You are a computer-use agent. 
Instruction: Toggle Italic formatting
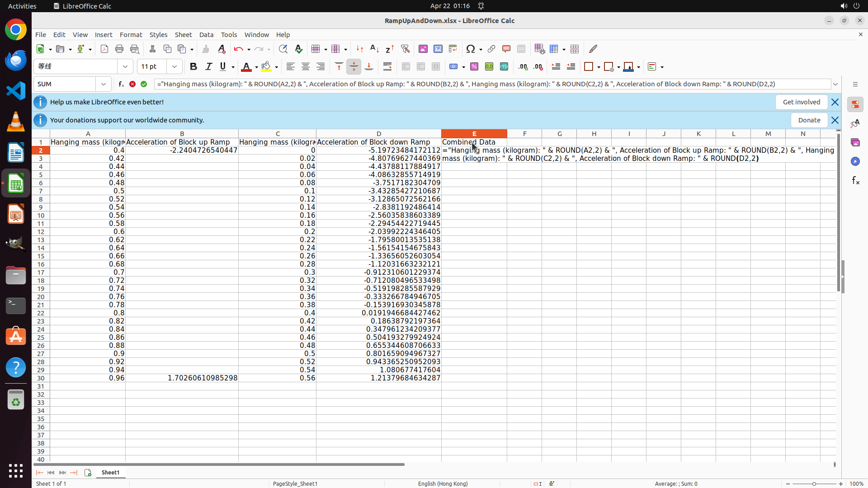coord(208,66)
